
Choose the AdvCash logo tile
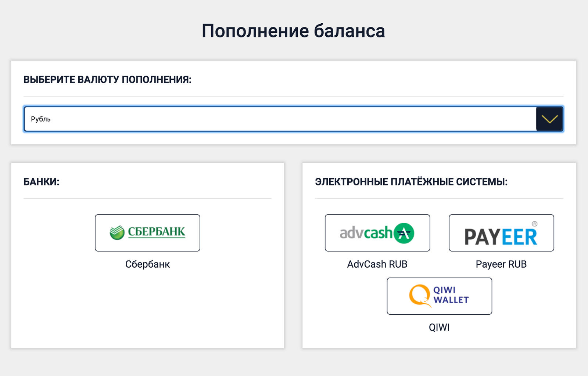pyautogui.click(x=377, y=233)
